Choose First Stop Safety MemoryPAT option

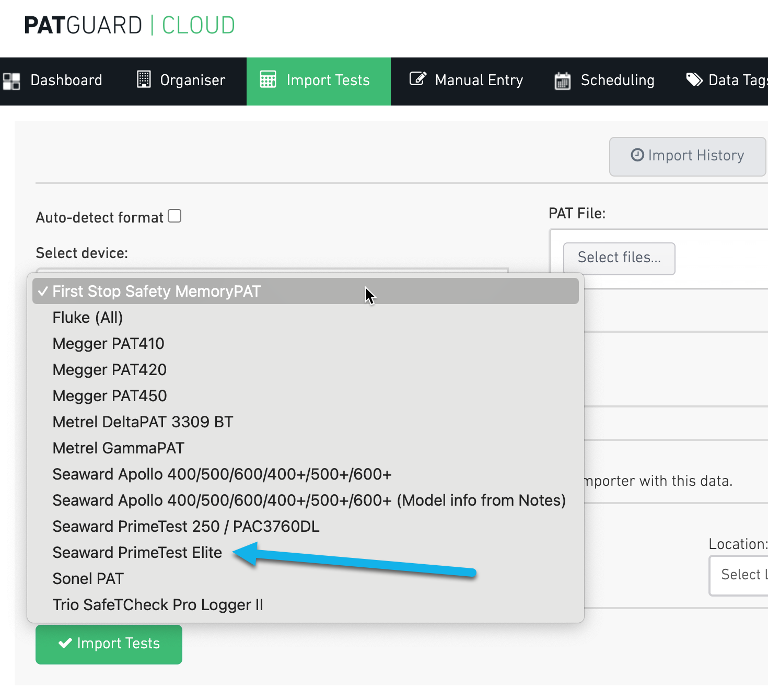pos(306,291)
